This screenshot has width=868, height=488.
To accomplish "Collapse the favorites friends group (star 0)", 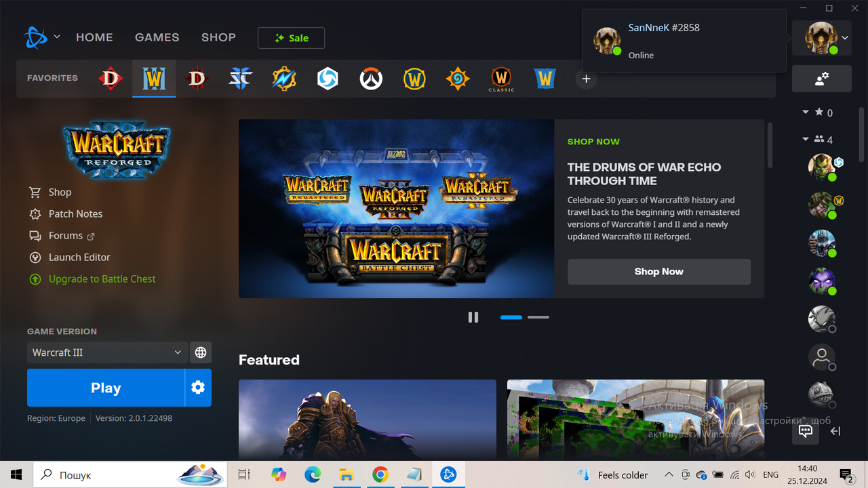I will (x=806, y=113).
